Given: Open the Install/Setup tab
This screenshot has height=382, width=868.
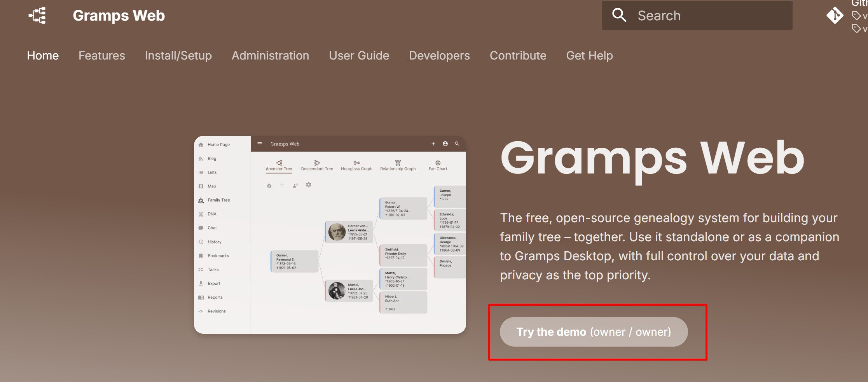Looking at the screenshot, I should (178, 56).
